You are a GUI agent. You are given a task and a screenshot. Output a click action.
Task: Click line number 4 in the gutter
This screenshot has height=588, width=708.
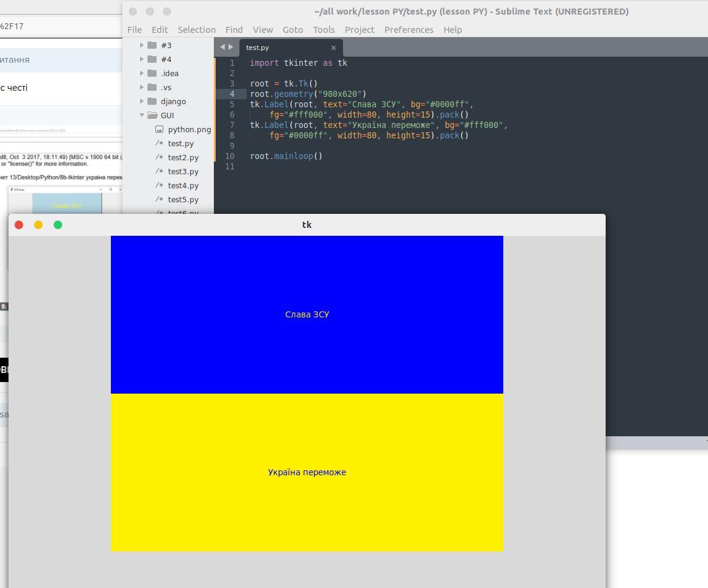[232, 94]
